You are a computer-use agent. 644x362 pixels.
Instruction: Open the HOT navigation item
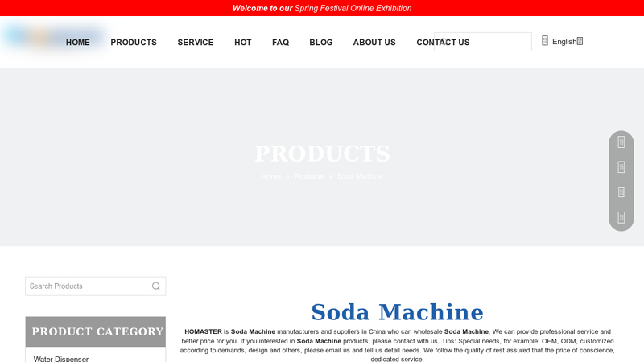coord(243,43)
